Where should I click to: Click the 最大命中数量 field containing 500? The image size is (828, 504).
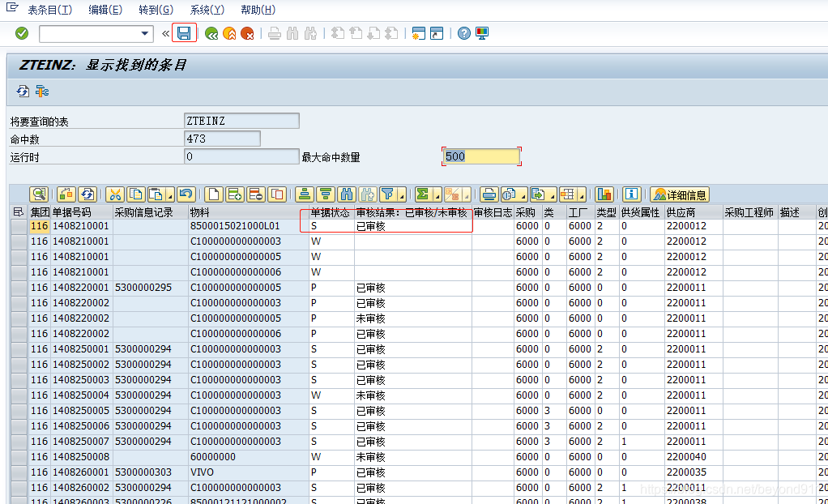[481, 156]
